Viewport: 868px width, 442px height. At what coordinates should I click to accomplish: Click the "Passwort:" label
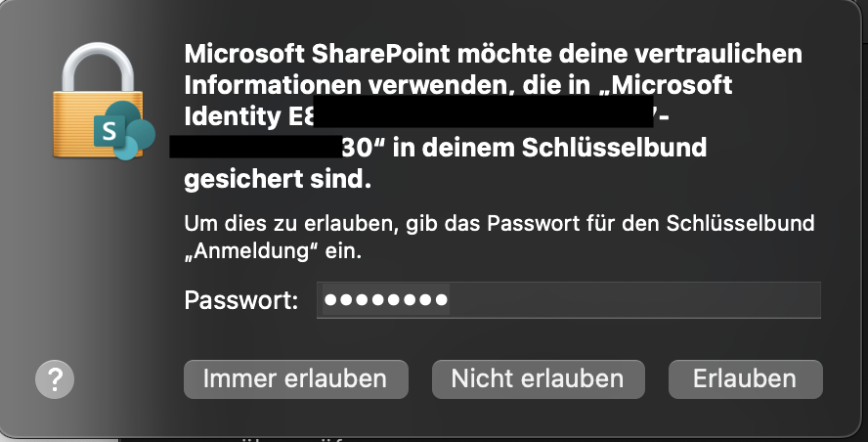click(240, 300)
